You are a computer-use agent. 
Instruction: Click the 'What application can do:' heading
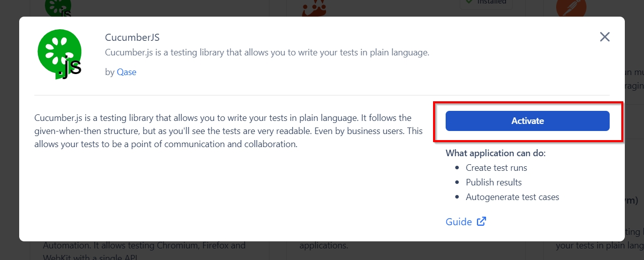coord(496,153)
